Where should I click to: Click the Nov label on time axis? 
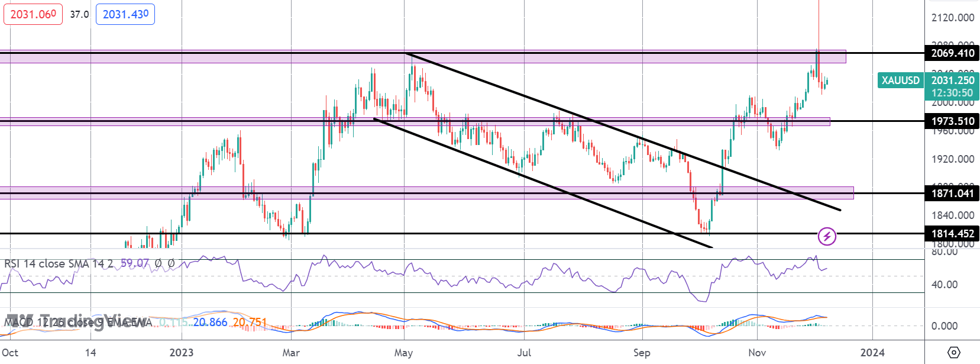(x=757, y=353)
